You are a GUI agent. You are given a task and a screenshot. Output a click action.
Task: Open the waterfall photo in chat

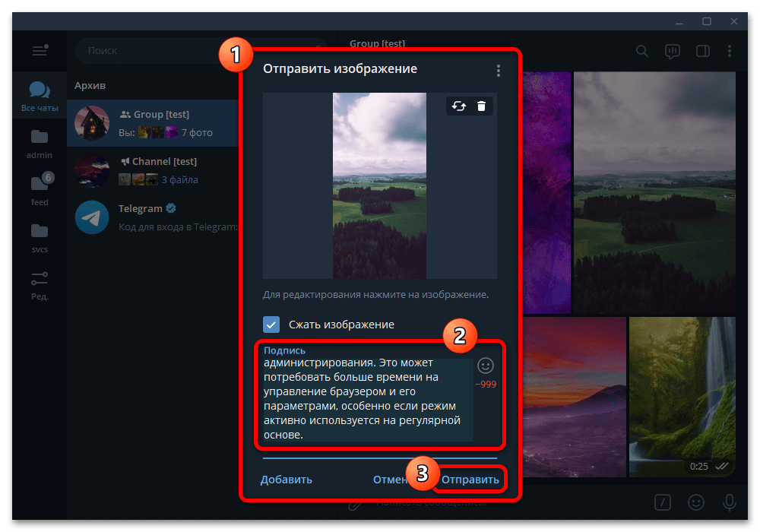tap(682, 397)
